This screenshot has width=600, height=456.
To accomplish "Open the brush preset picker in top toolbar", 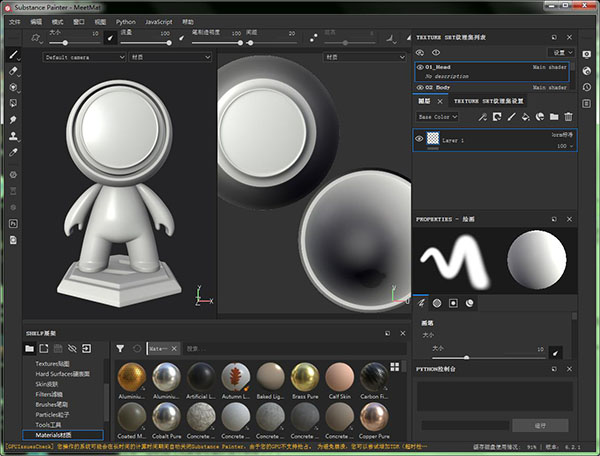I will click(36, 38).
